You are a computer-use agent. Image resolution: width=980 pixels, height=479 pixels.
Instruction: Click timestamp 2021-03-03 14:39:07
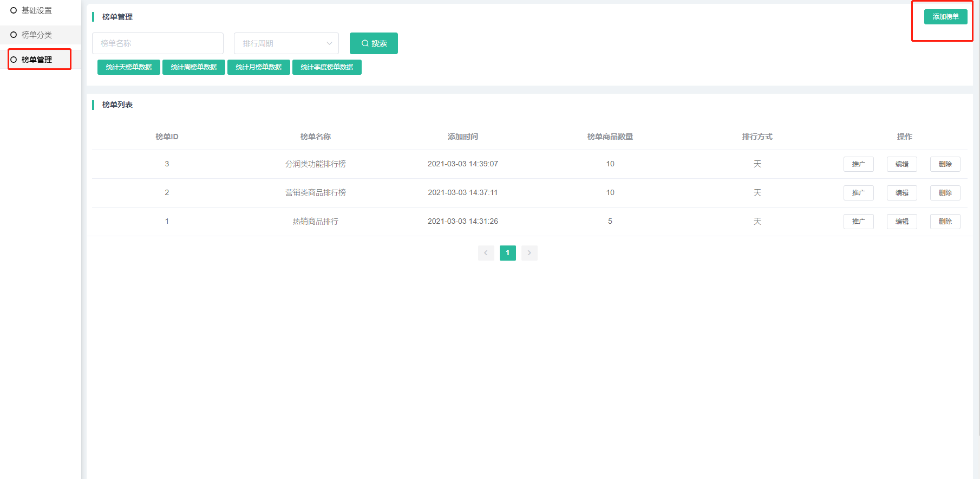[x=463, y=164]
